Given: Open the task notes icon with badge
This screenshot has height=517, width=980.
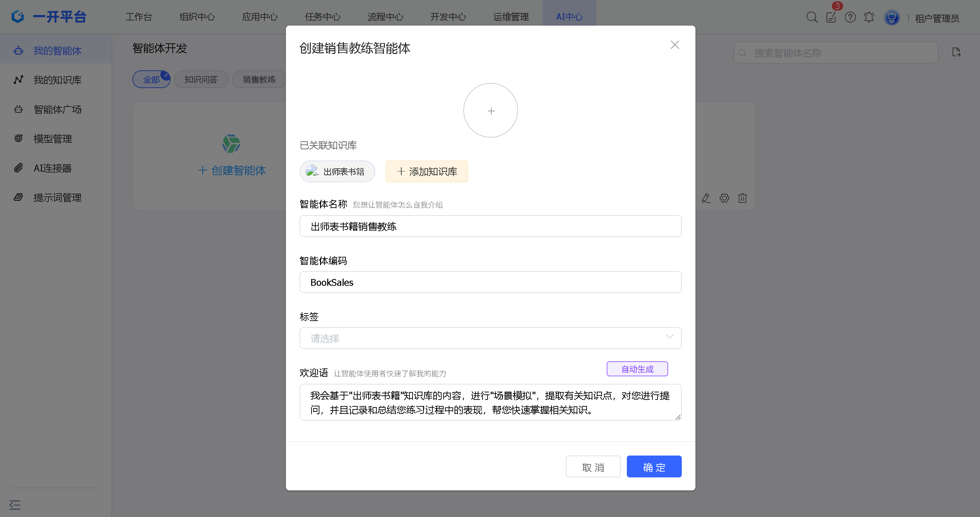Looking at the screenshot, I should 831,17.
